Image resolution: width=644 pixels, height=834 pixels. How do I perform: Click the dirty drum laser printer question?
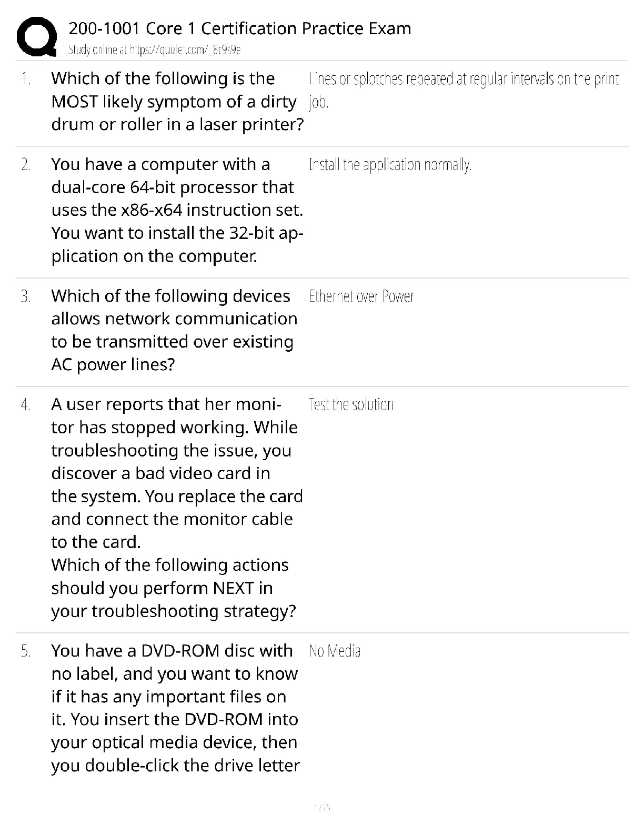(177, 102)
